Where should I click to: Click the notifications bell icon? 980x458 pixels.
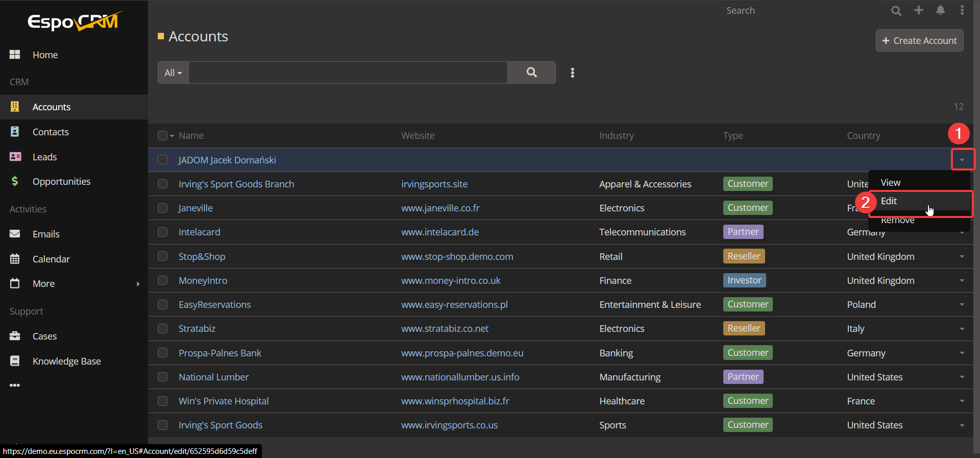(x=940, y=10)
